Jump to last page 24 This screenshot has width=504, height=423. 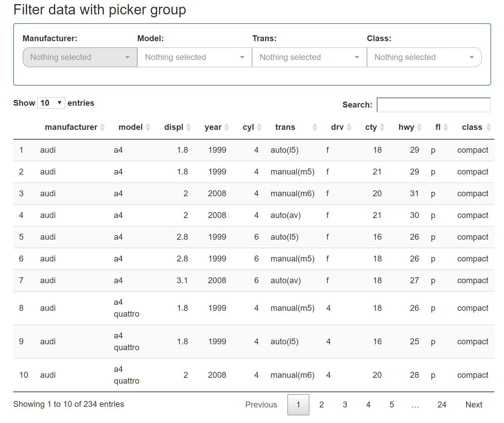441,405
